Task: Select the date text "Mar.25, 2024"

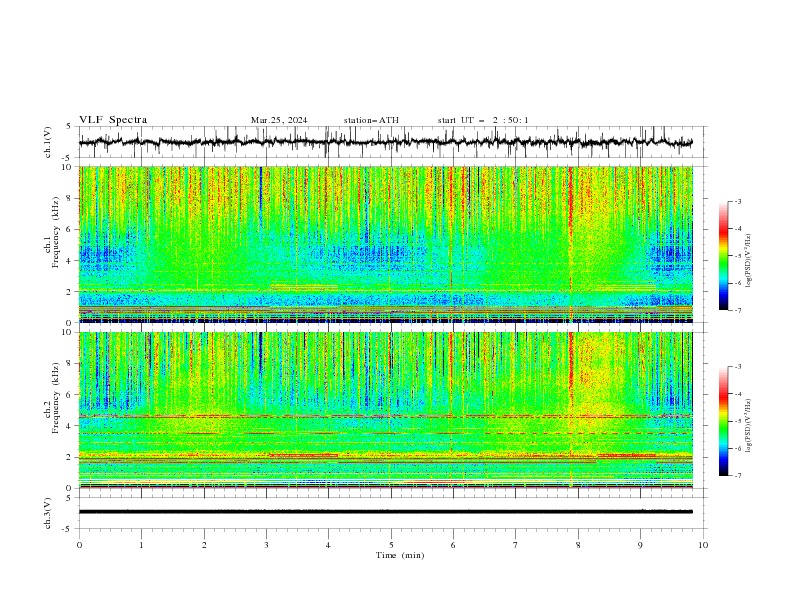Action: 279,120
